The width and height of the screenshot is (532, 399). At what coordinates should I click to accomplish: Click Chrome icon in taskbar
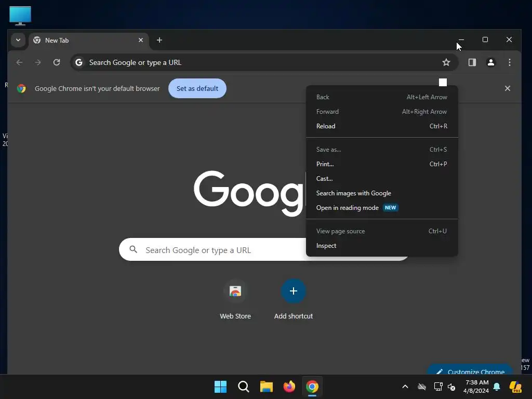pyautogui.click(x=312, y=387)
